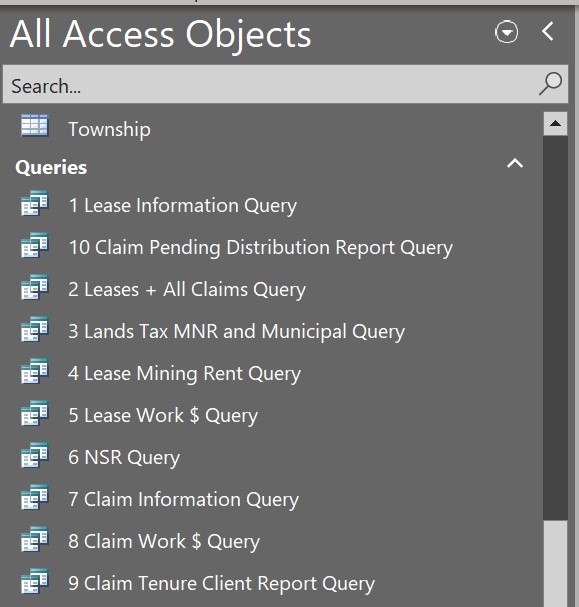The image size is (579, 607).
Task: Click the icon beside 8 Claim Work $ Query
Action: point(34,539)
